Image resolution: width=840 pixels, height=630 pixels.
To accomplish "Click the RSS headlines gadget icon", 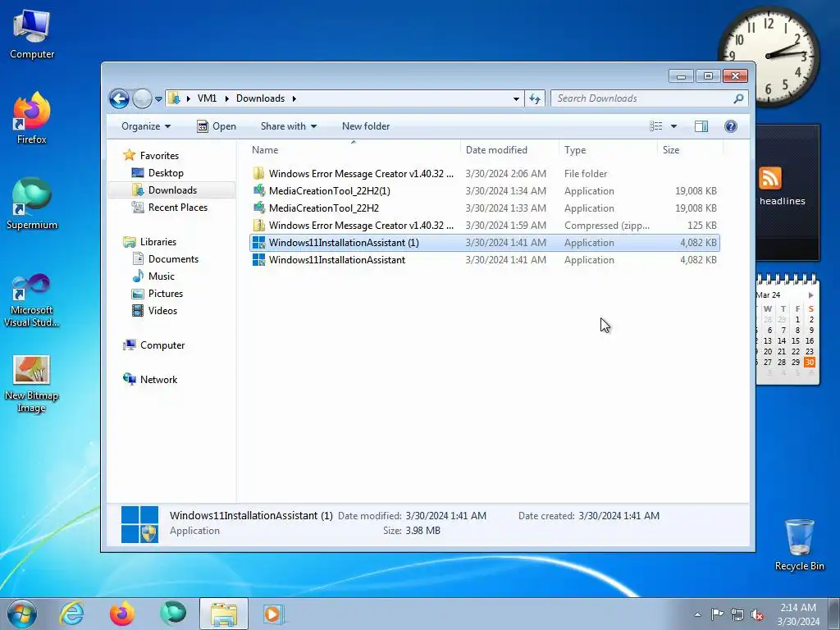I will point(769,178).
